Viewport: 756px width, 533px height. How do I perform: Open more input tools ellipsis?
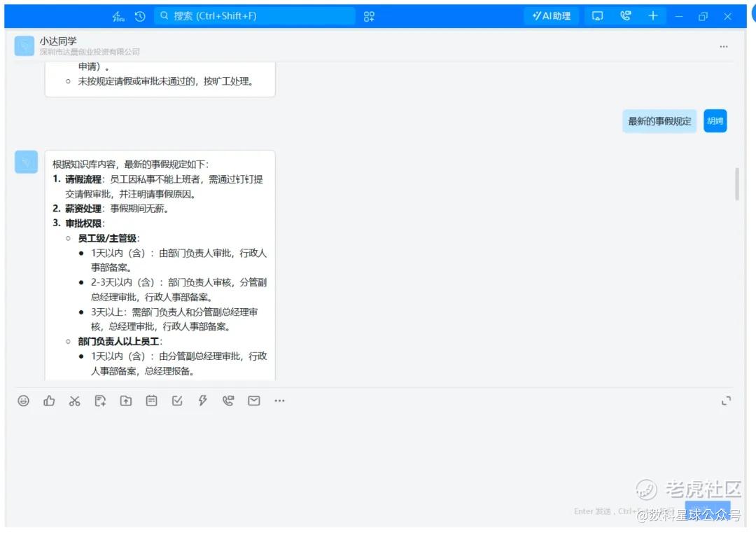point(279,401)
